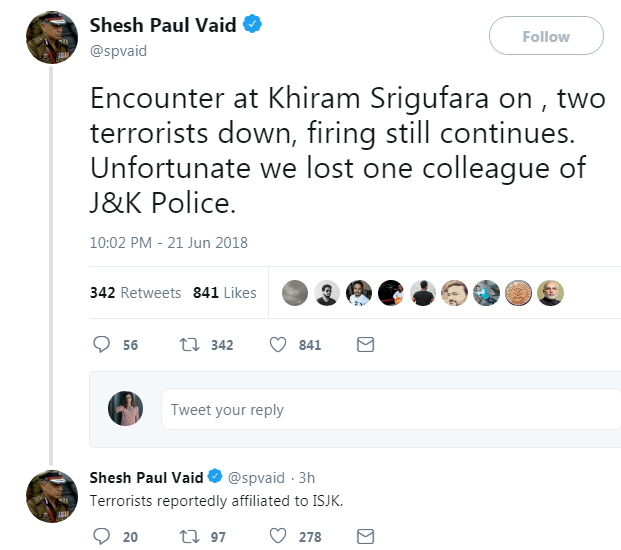The image size is (621, 550).
Task: Send main tweet via direct message
Action: click(x=366, y=345)
